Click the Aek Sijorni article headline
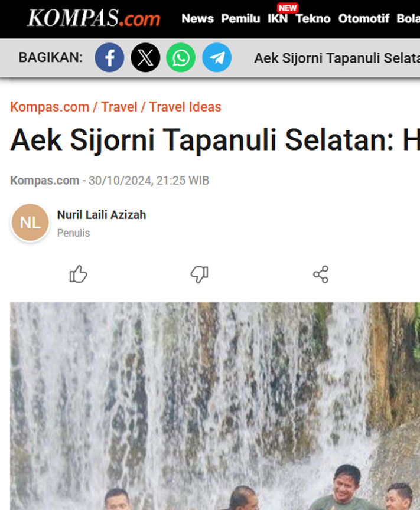The image size is (420, 510). pyautogui.click(x=215, y=140)
